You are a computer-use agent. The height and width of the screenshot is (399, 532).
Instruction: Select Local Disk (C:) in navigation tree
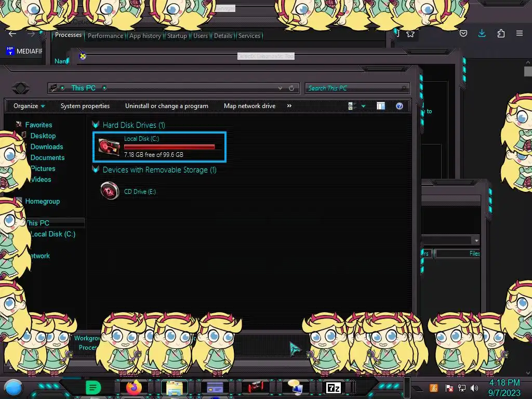coord(53,234)
